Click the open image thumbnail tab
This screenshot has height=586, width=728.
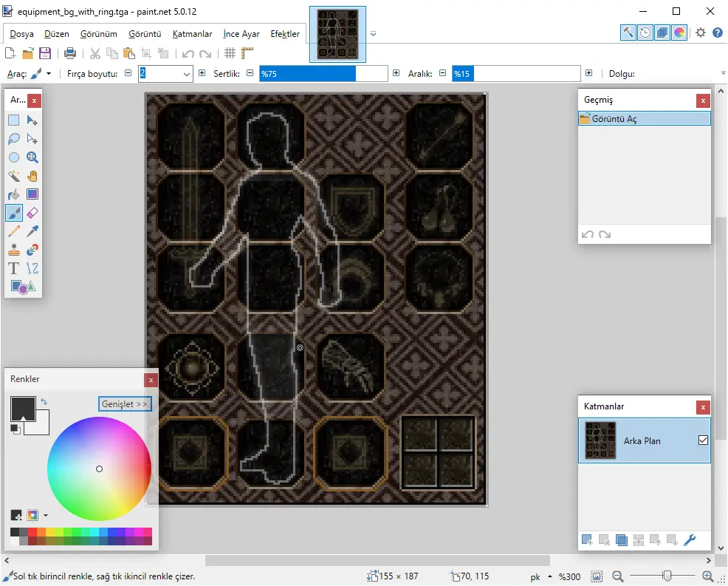tap(337, 35)
